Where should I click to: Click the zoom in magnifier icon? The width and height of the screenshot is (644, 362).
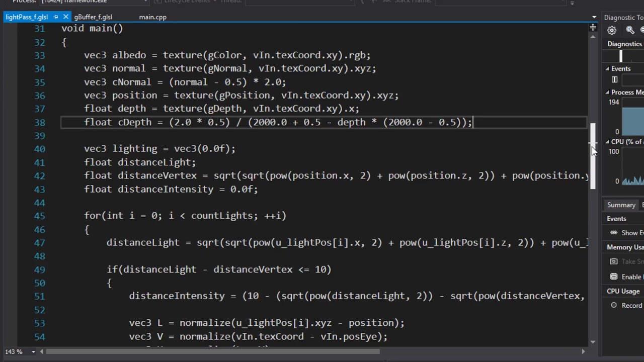(630, 30)
